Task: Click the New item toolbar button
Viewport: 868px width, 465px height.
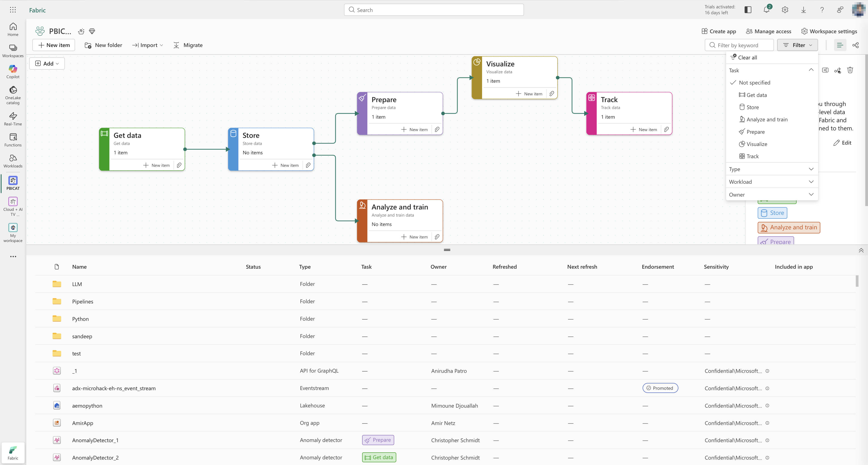Action: (54, 45)
